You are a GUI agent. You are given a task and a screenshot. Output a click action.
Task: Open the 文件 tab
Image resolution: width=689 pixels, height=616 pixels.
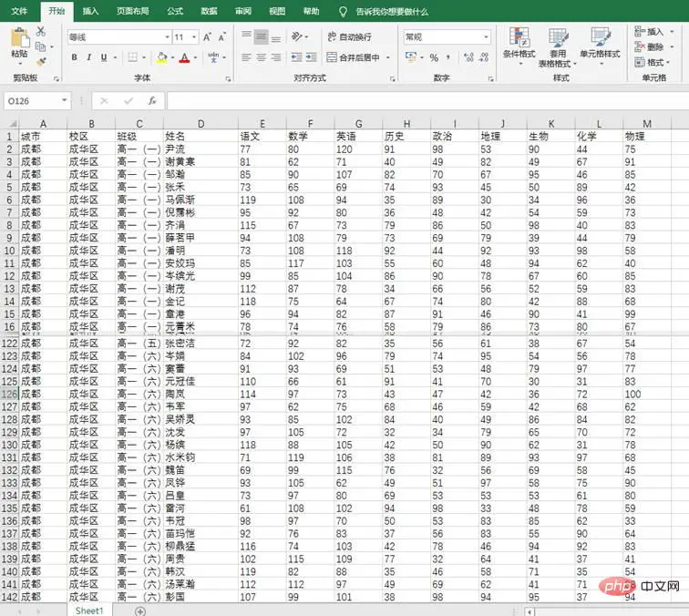click(19, 11)
